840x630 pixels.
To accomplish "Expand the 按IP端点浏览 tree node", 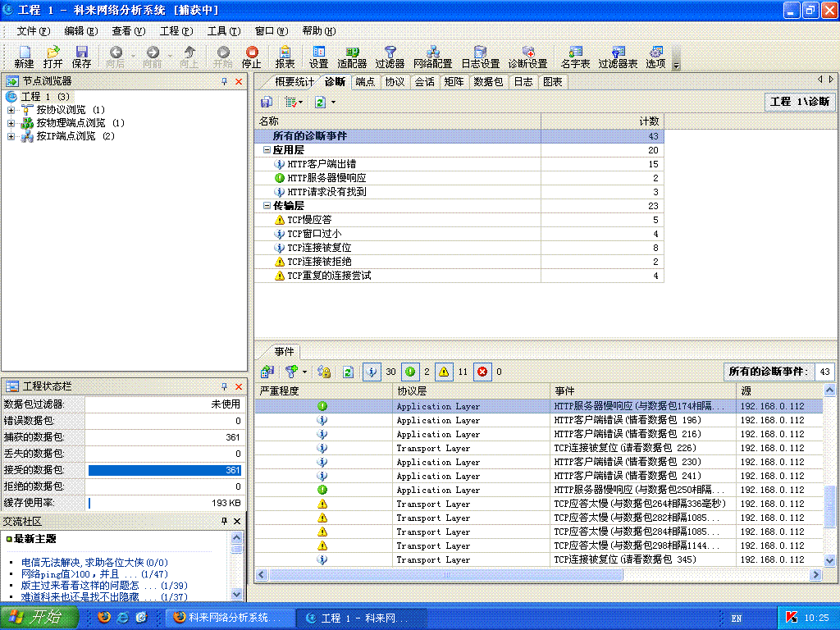I will [11, 136].
